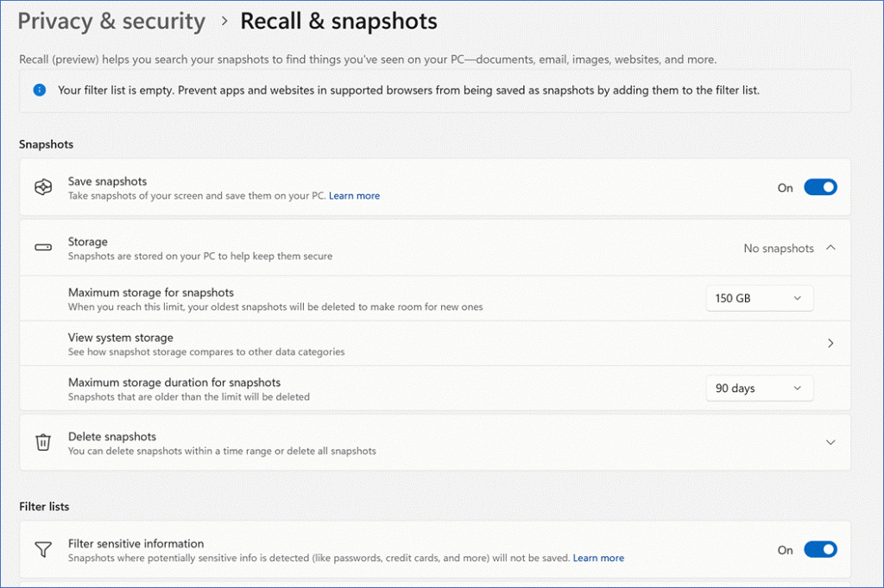Click the View system storage right arrow
The height and width of the screenshot is (588, 884).
(x=830, y=343)
